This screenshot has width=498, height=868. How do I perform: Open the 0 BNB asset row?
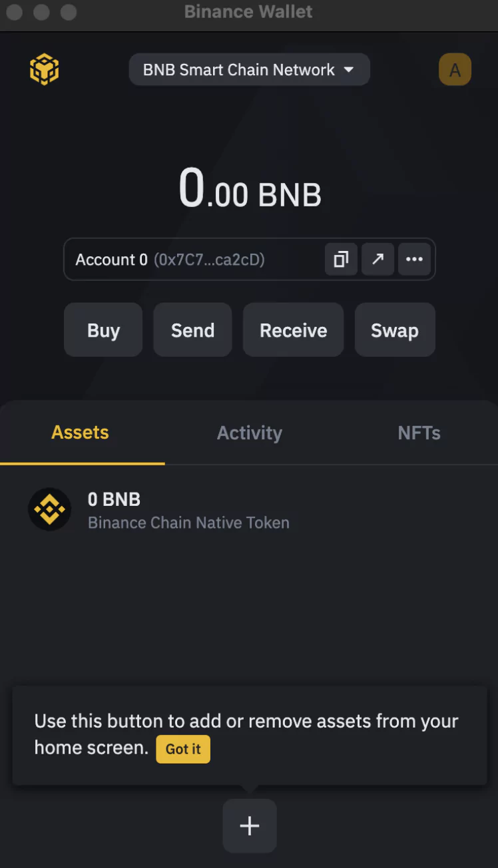click(249, 510)
